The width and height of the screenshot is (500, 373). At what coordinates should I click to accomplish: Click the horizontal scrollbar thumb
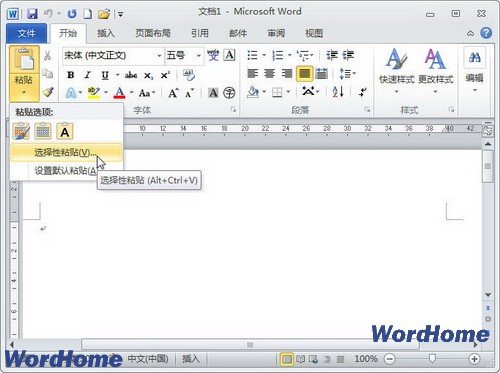(x=250, y=344)
